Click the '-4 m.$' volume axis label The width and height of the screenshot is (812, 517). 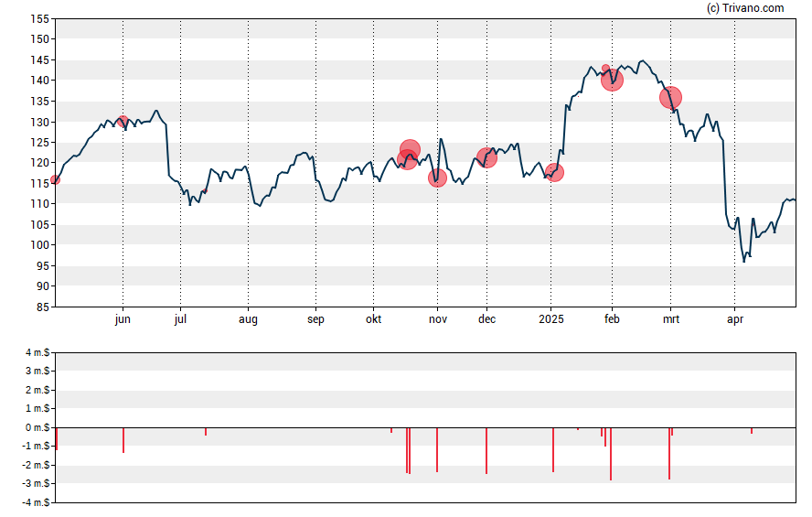click(36, 502)
